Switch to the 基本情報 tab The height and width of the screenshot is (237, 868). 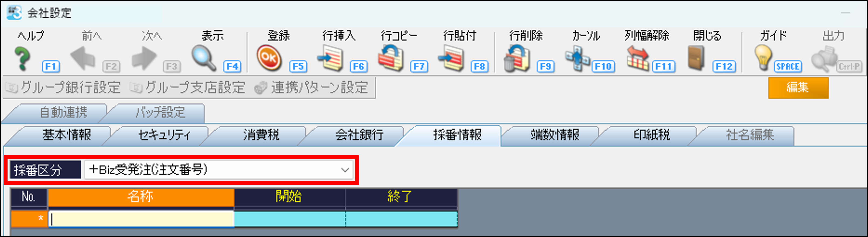click(x=66, y=135)
